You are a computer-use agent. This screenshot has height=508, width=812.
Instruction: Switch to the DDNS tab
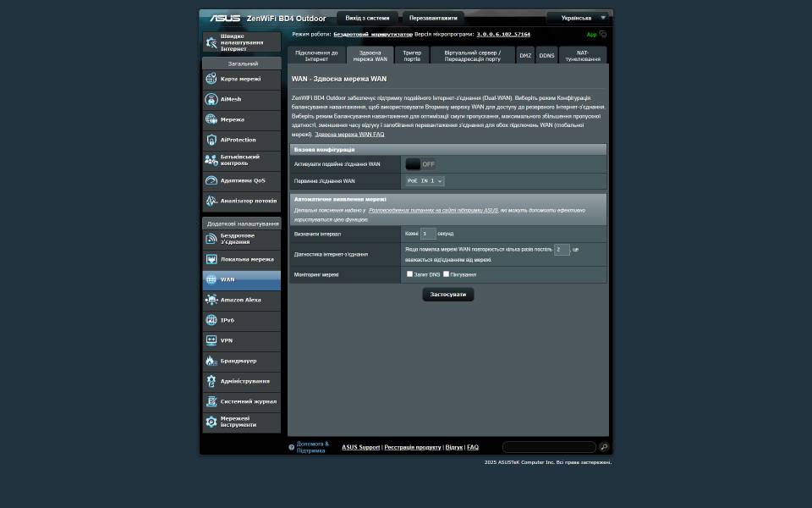click(x=546, y=56)
